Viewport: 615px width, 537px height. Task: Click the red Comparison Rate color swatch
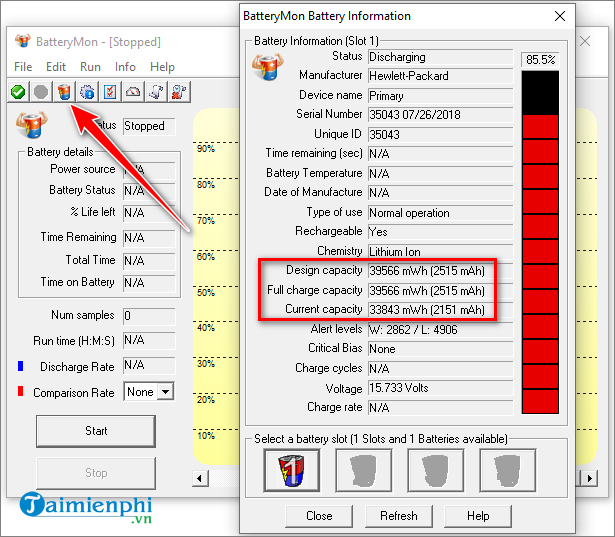pos(20,391)
